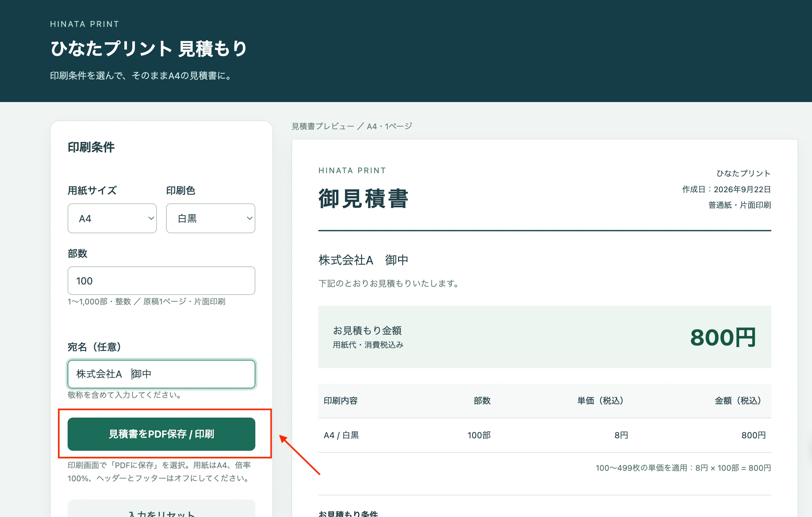Click the 印刷条件を選んで subtitle in header

point(141,75)
